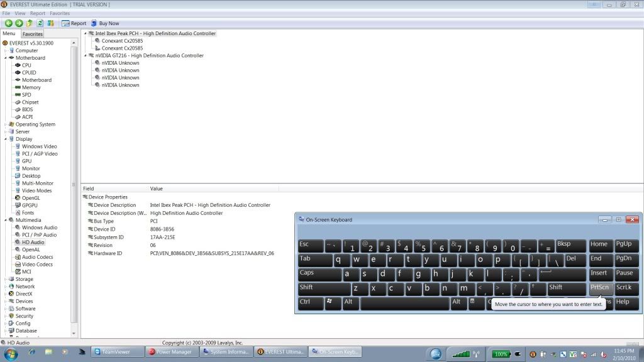Viewport: 644px width, 362px height.
Task: Select the Memory tree item
Action: click(x=31, y=87)
